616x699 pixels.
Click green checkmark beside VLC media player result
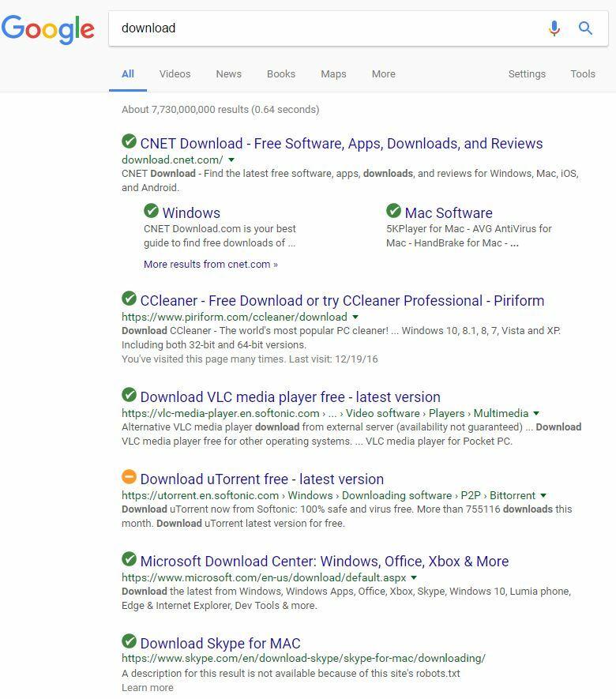coord(129,395)
